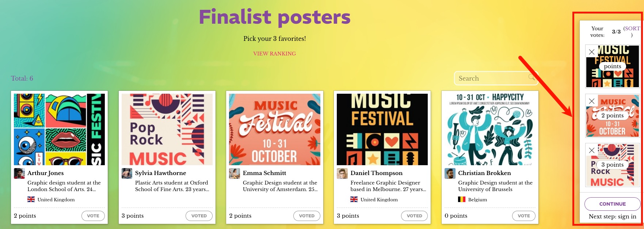Vote for Arthur Jones's poster
644x229 pixels.
(x=93, y=216)
